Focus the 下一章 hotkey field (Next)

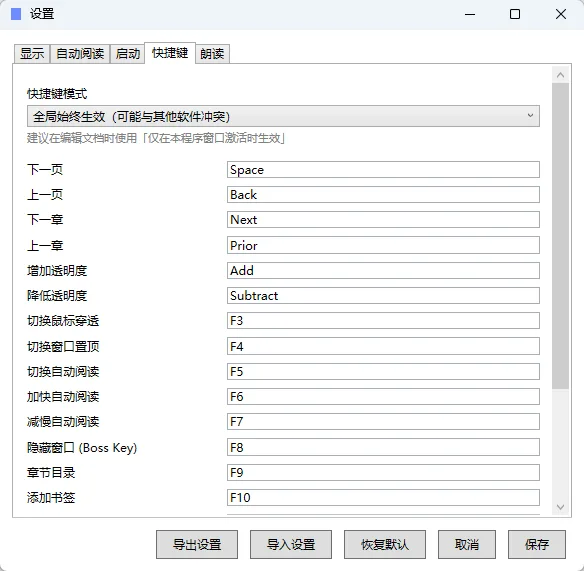coord(383,220)
